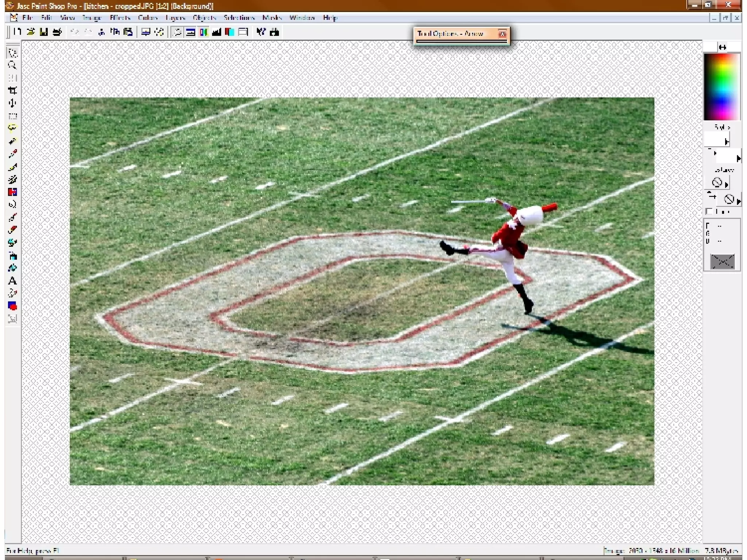Image resolution: width=747 pixels, height=560 pixels.
Task: Select the Color Replacer tool
Action: tap(12, 192)
